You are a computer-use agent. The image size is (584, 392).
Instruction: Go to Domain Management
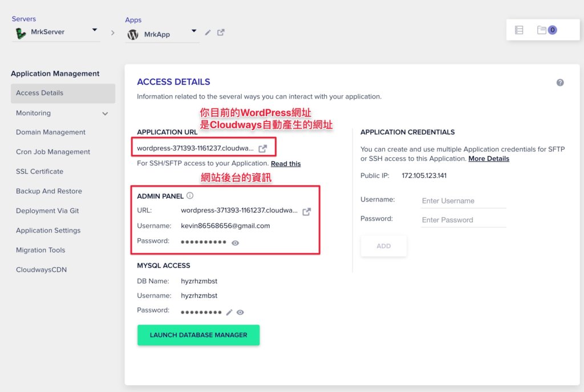(x=51, y=132)
